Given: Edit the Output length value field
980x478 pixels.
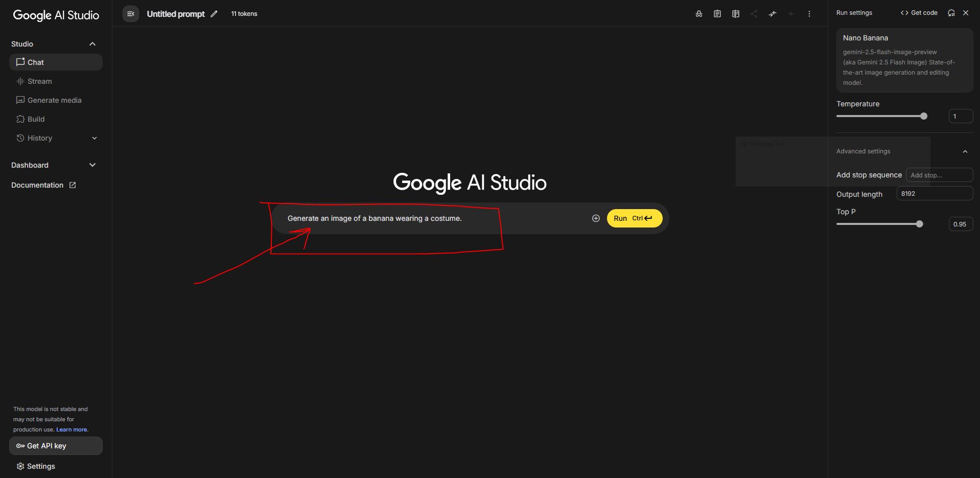Looking at the screenshot, I should [x=935, y=193].
